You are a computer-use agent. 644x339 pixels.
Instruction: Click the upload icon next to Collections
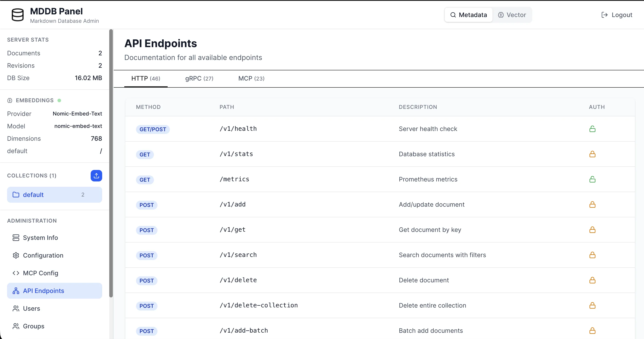[x=96, y=176]
